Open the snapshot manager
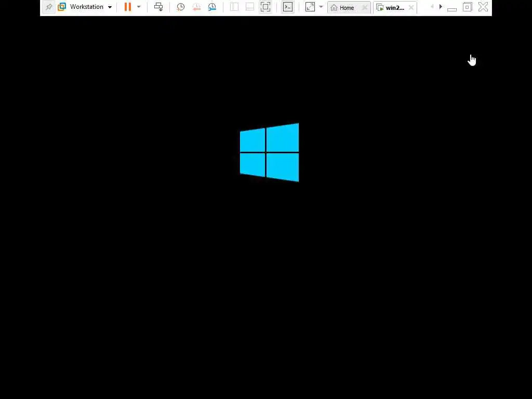The height and width of the screenshot is (399, 532). [x=212, y=7]
